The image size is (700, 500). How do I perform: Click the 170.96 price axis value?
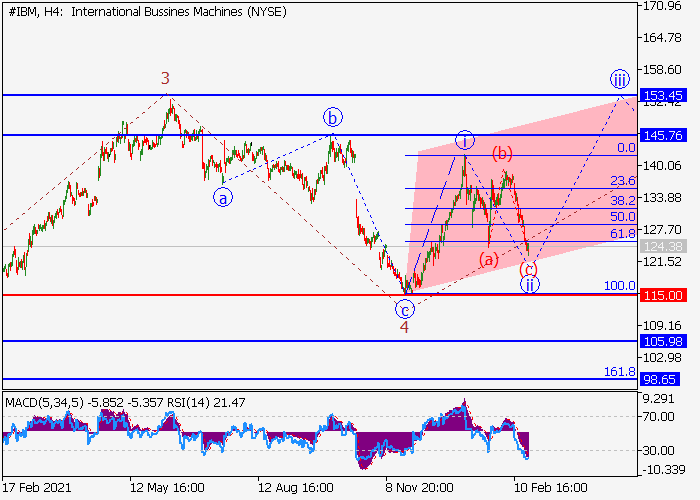click(x=662, y=6)
